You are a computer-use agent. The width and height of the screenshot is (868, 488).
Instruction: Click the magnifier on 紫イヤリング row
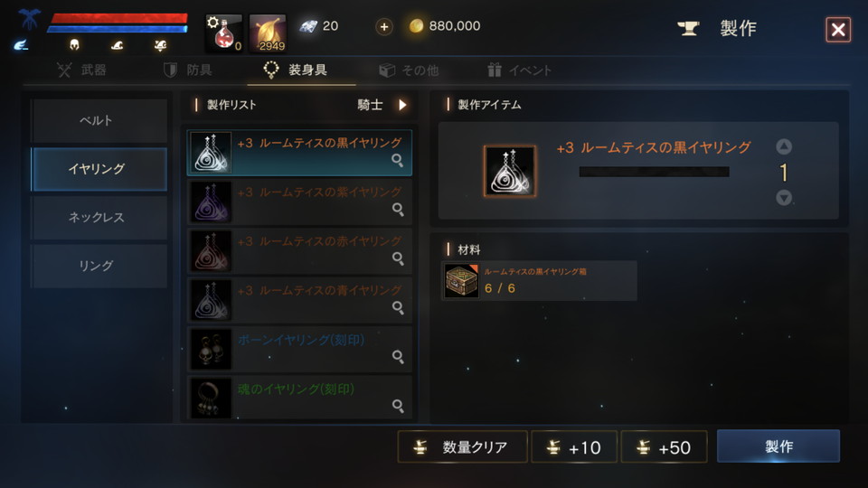398,209
